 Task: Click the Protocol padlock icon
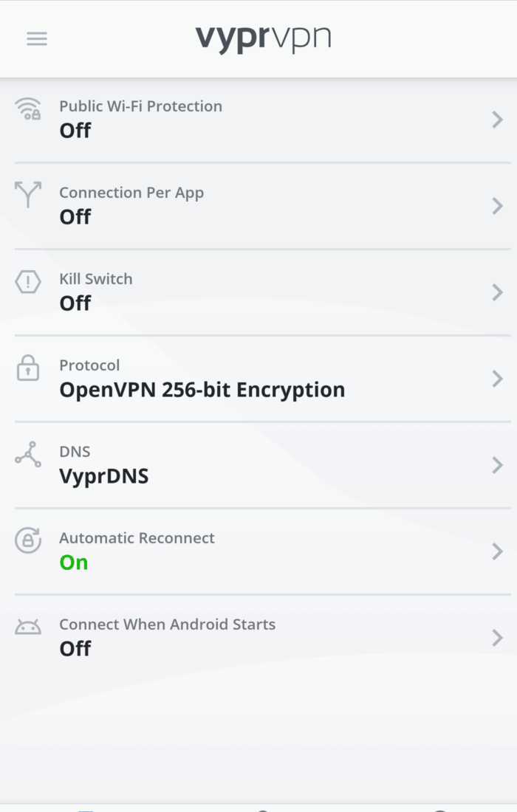28,368
